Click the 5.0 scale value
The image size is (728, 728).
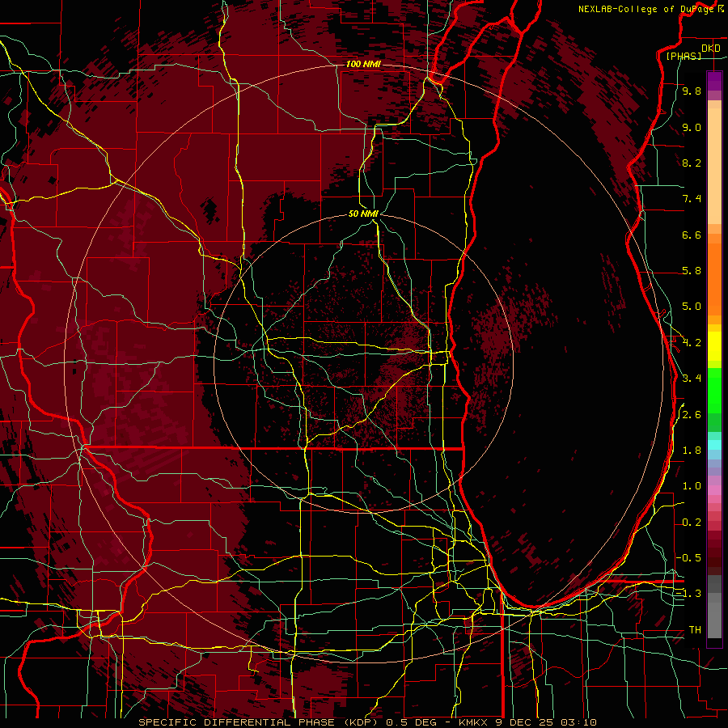(692, 307)
